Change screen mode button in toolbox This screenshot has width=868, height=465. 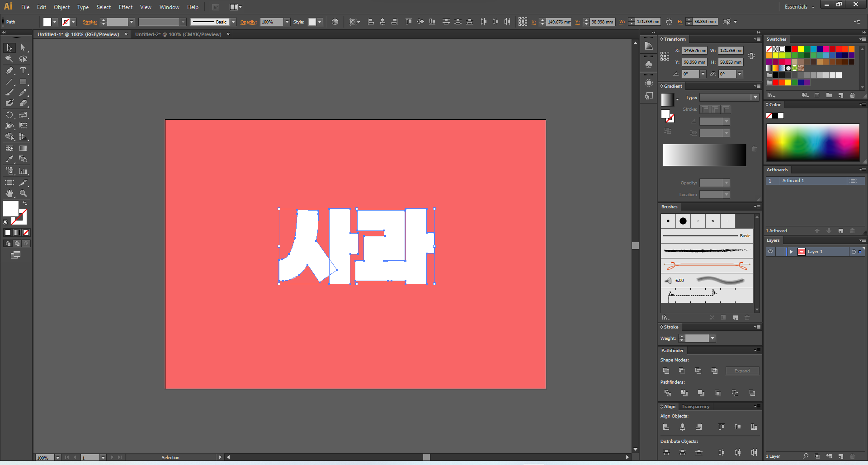[15, 255]
